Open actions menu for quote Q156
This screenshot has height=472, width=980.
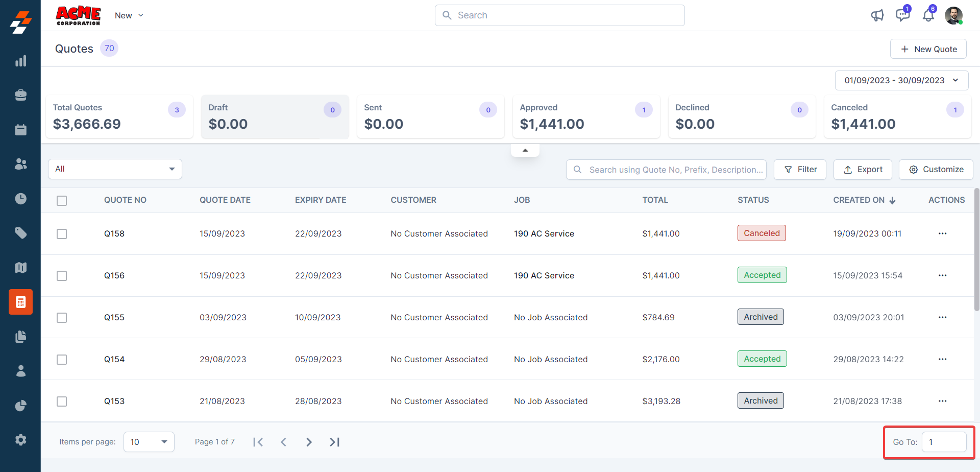click(x=942, y=275)
